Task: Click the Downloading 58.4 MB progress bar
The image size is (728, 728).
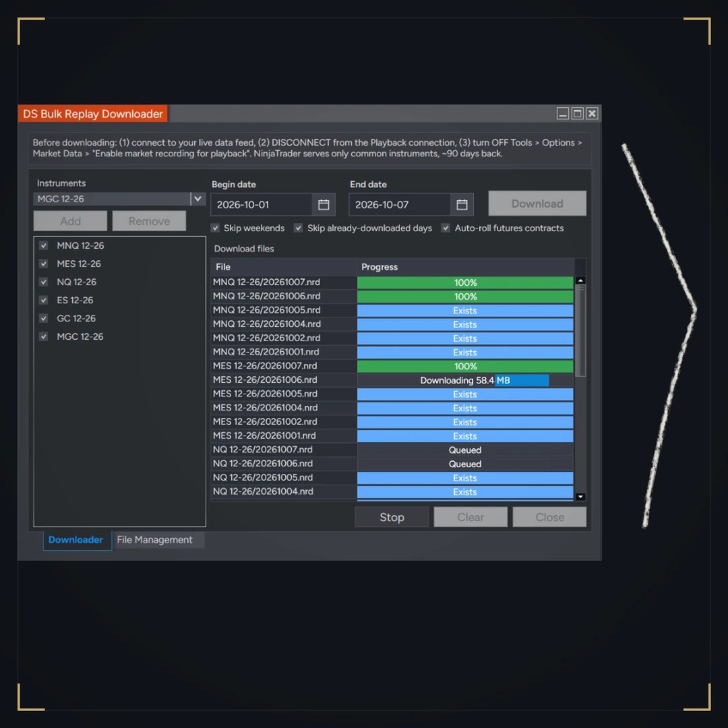Action: click(x=464, y=380)
